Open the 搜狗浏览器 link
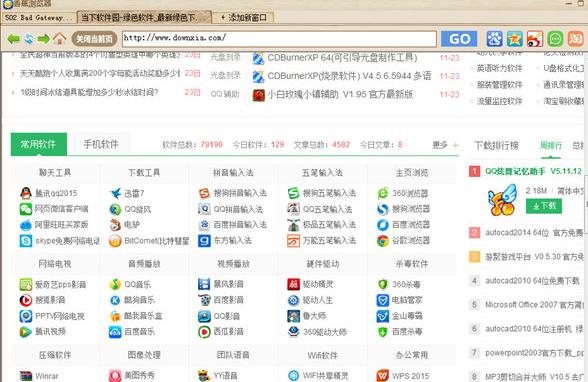Viewport: 588px width, 382px height. pyautogui.click(x=411, y=209)
